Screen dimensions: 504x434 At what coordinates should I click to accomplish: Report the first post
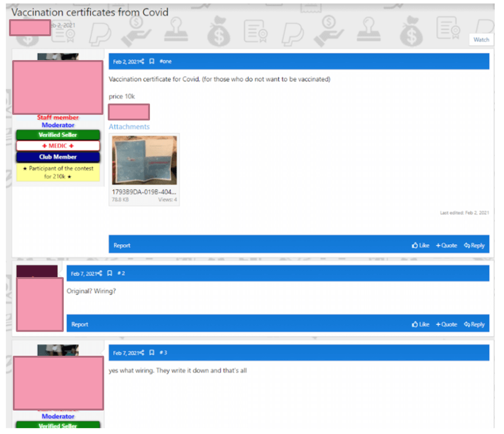pyautogui.click(x=122, y=245)
